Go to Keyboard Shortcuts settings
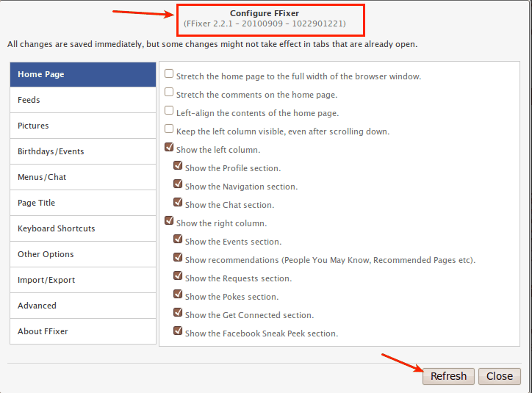The height and width of the screenshot is (393, 532). pyautogui.click(x=83, y=228)
